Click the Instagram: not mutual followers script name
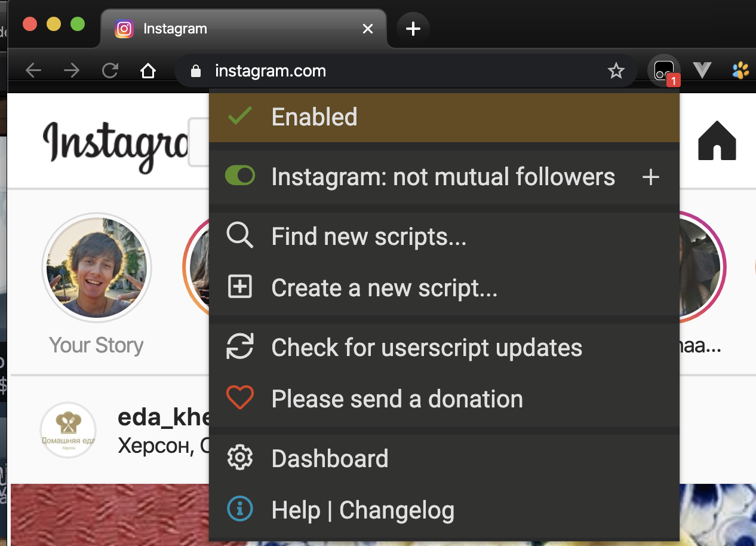756x546 pixels. (443, 177)
